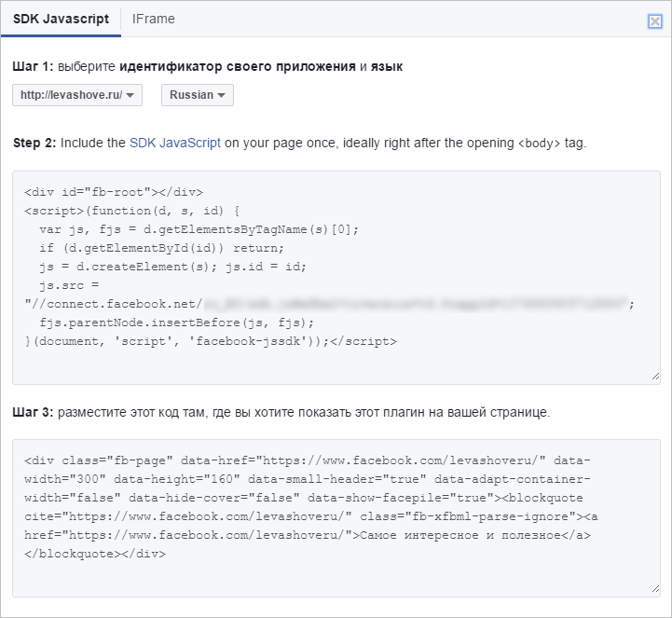Click the 'fjs.parentNode.insertBefore(js, fjs);' line
Image resolution: width=672 pixels, height=618 pixels.
click(176, 323)
